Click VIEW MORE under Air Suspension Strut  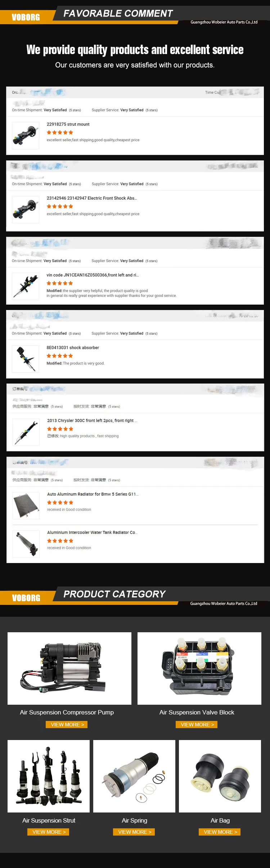pyautogui.click(x=49, y=832)
